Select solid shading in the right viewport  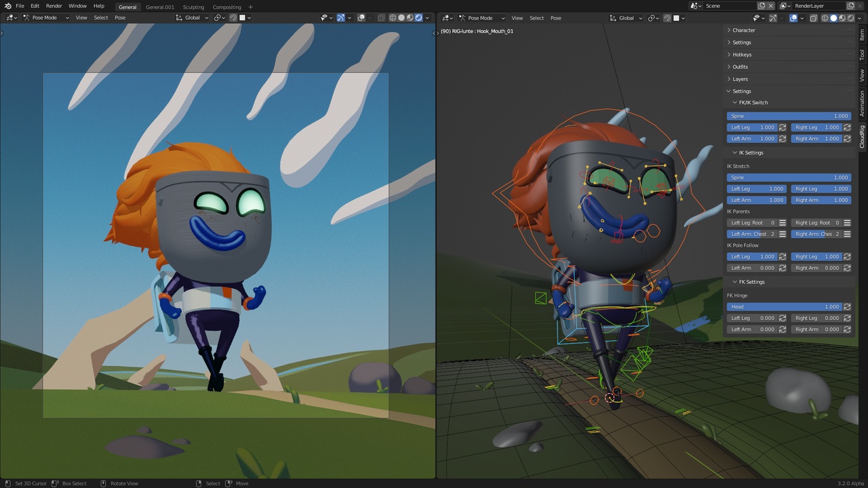(x=833, y=18)
